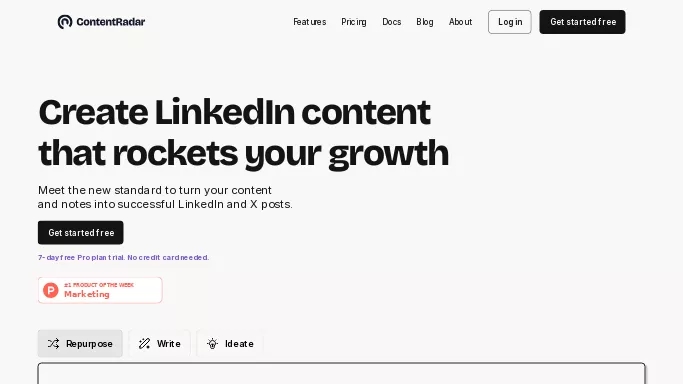Click header Get started free button
Image resolution: width=683 pixels, height=384 pixels.
(582, 22)
